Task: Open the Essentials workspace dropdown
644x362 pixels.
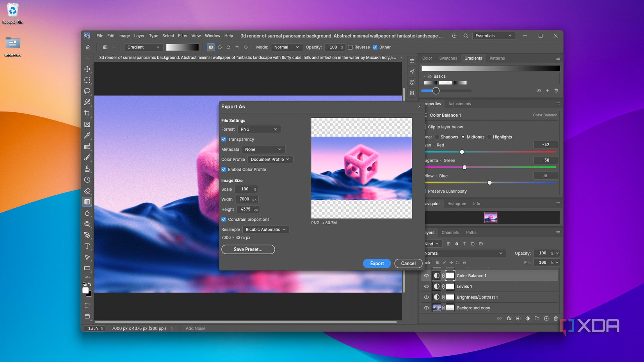Action: tap(494, 35)
